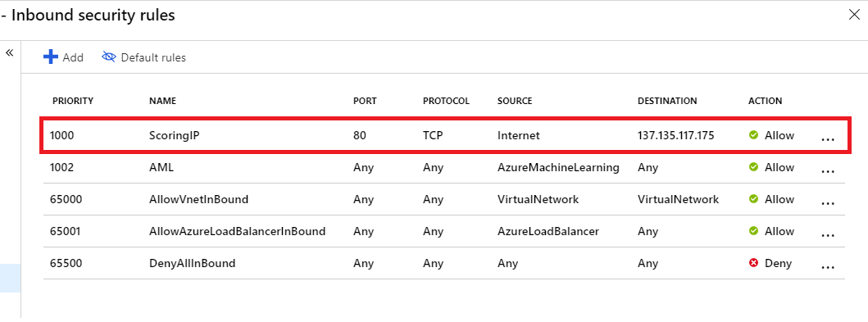Click red Deny icon on DenyAllInBound
Screen dimensions: 868x322
(753, 263)
